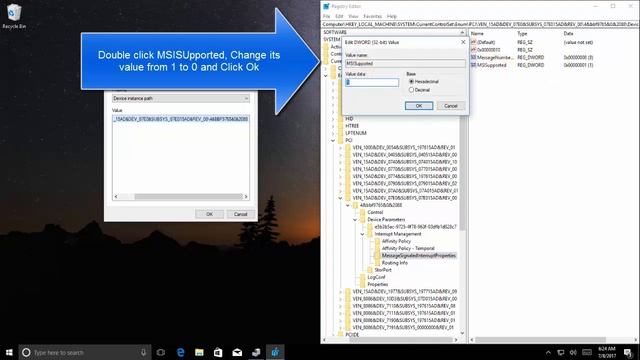Open the Windows Start menu
This screenshot has height=360, width=640.
click(x=9, y=352)
